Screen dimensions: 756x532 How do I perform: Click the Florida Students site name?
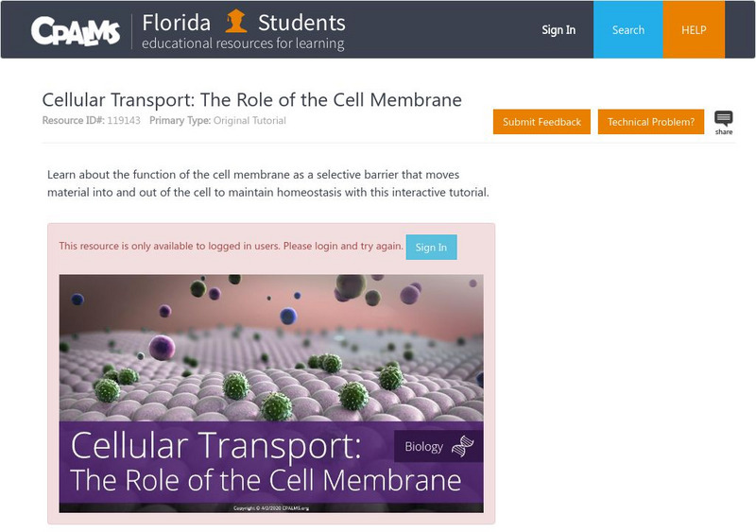[244, 22]
